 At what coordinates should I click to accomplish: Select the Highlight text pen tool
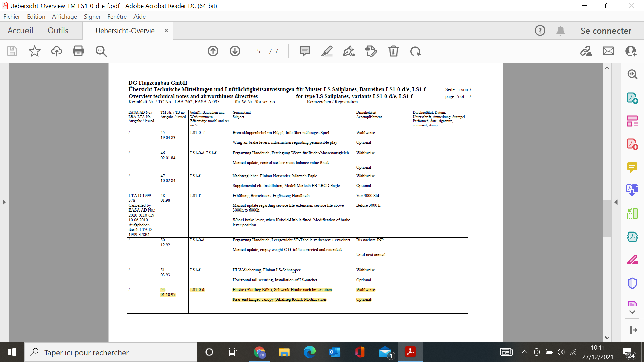[x=327, y=51]
